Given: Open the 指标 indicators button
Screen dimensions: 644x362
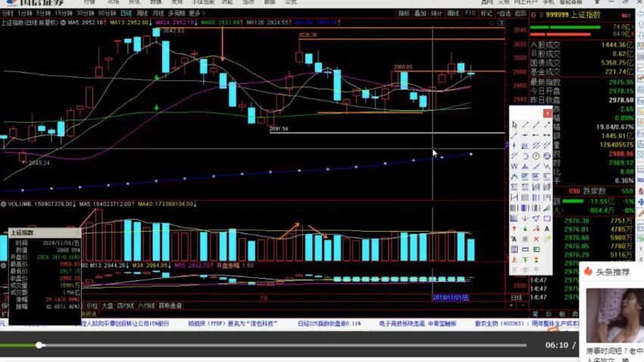Looking at the screenshot, I should coord(404,14).
